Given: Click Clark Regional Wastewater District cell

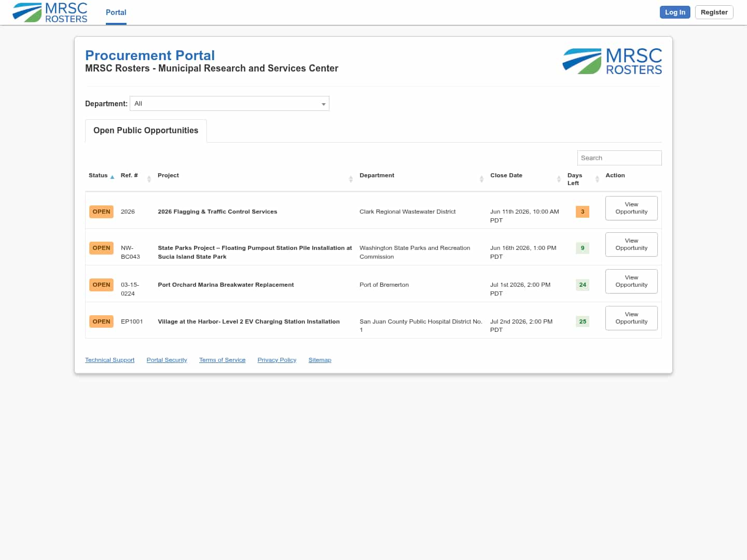Looking at the screenshot, I should (x=407, y=212).
